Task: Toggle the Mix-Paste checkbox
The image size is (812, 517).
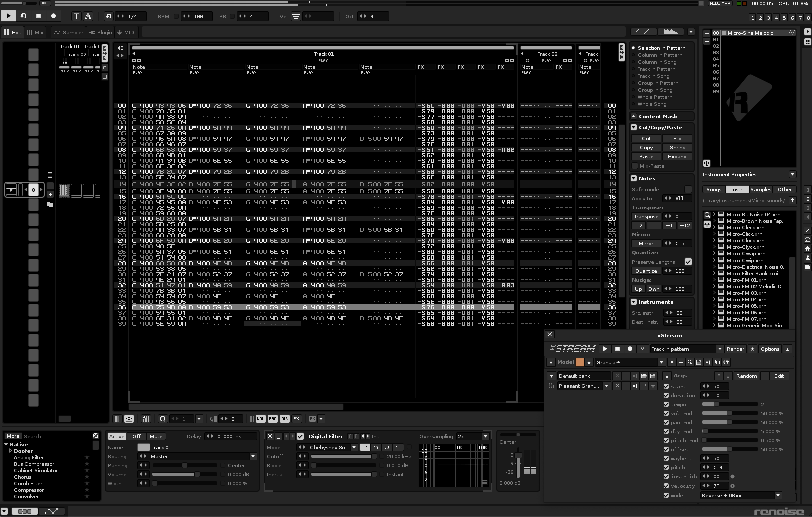Action: point(635,166)
